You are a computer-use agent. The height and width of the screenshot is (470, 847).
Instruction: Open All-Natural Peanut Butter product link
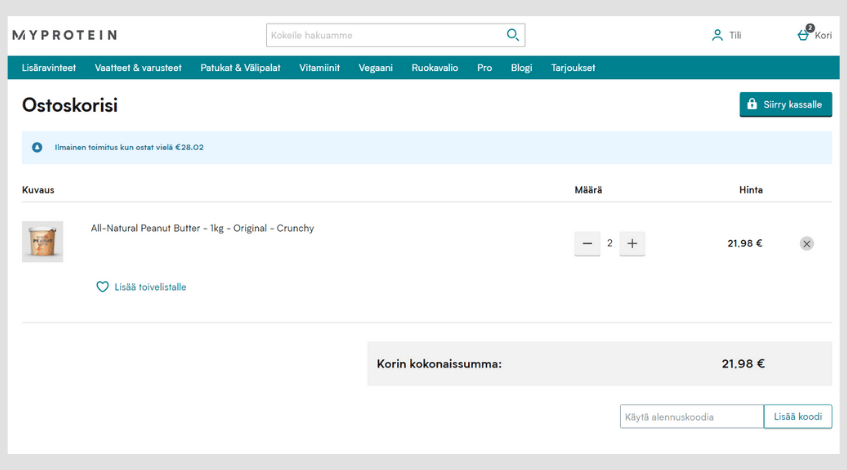coord(202,229)
